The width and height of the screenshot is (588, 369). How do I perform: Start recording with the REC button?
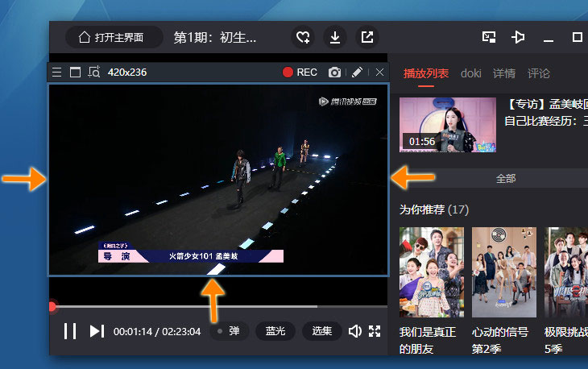(x=300, y=73)
